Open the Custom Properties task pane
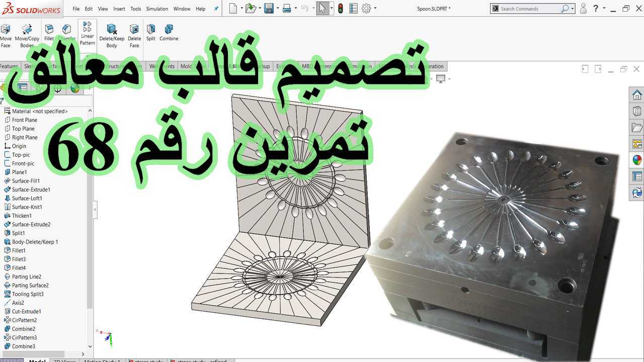This screenshot has width=644, height=362. (637, 176)
